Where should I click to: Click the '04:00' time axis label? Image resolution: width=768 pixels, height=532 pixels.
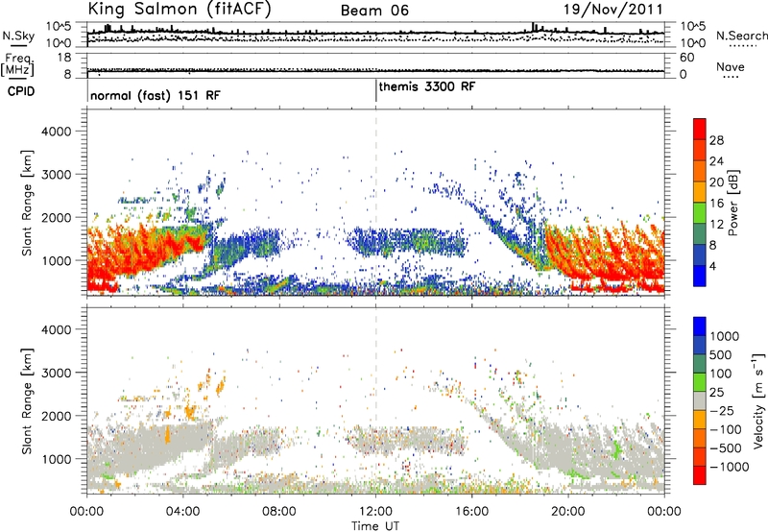pyautogui.click(x=182, y=512)
